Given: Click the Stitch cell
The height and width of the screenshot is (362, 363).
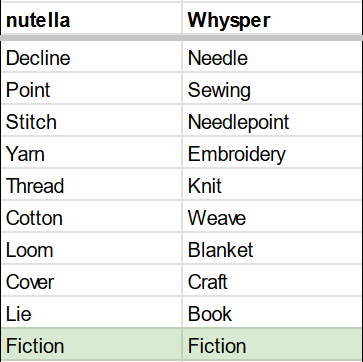Looking at the screenshot, I should click(91, 120).
